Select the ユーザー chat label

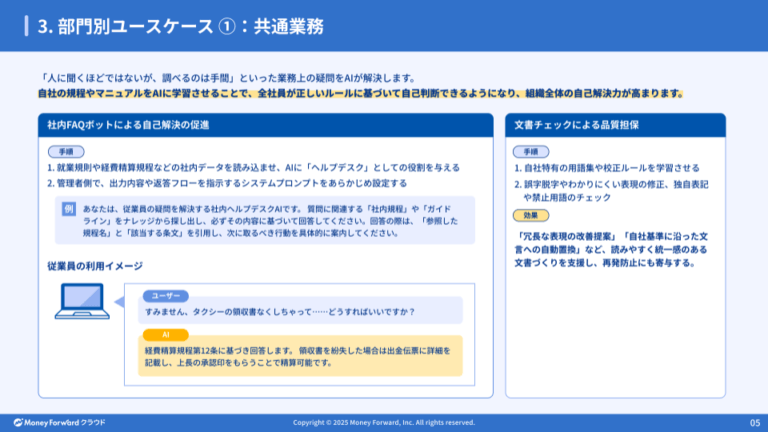(166, 296)
